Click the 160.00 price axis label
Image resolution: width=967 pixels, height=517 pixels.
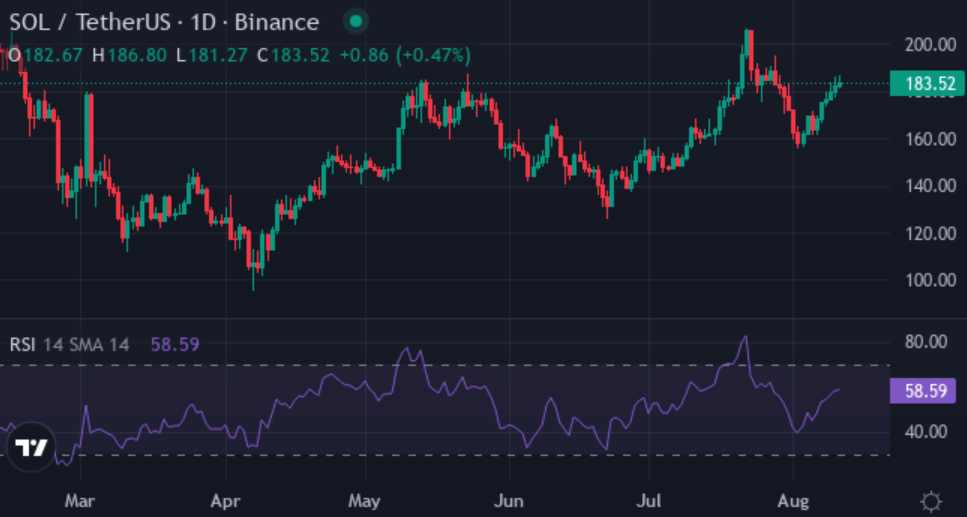[930, 139]
